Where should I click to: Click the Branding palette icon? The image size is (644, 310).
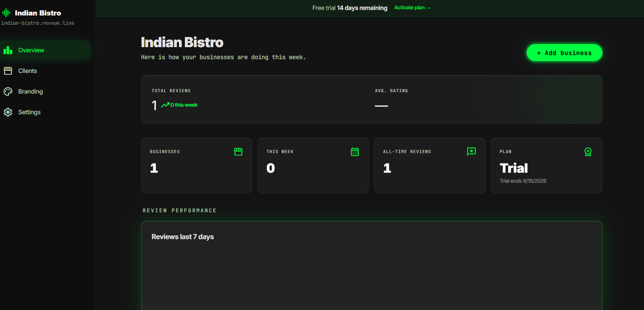point(8,92)
